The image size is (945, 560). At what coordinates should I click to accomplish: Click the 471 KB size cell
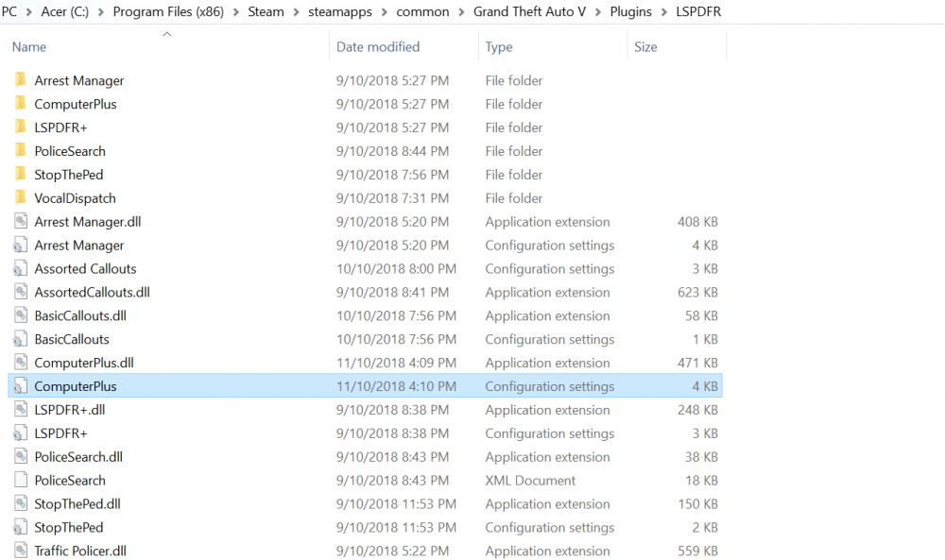[x=697, y=363]
